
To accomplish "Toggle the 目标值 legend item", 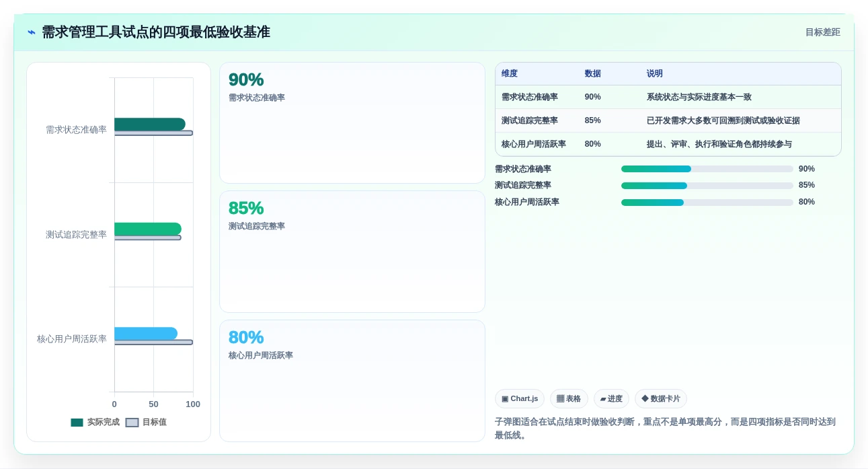I will (146, 423).
